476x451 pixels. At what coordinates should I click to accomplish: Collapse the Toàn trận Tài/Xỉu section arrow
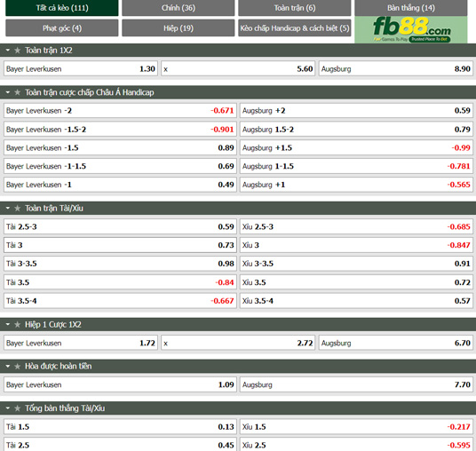click(x=8, y=209)
